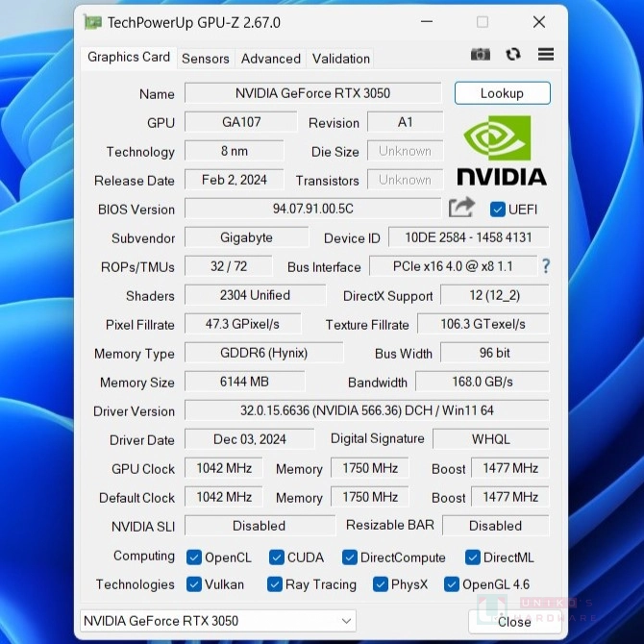The width and height of the screenshot is (644, 644).
Task: Click the Resizable BAR field Disabled
Action: pyautogui.click(x=496, y=526)
